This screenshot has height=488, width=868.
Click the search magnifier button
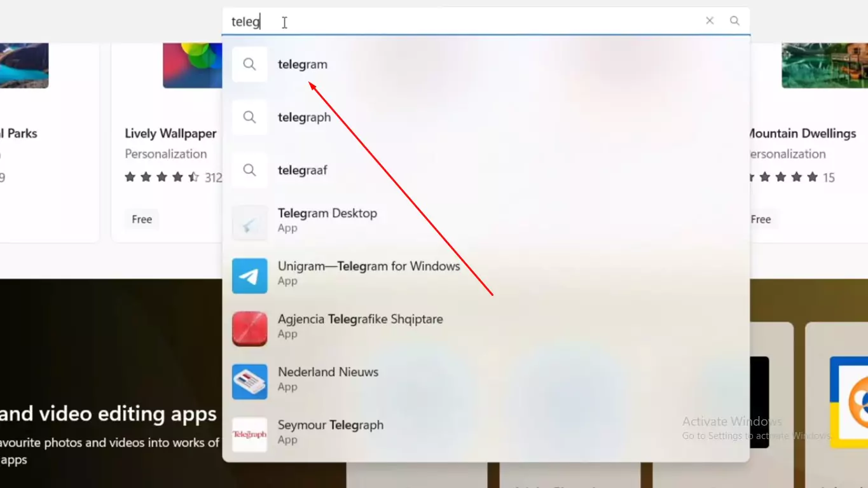734,21
